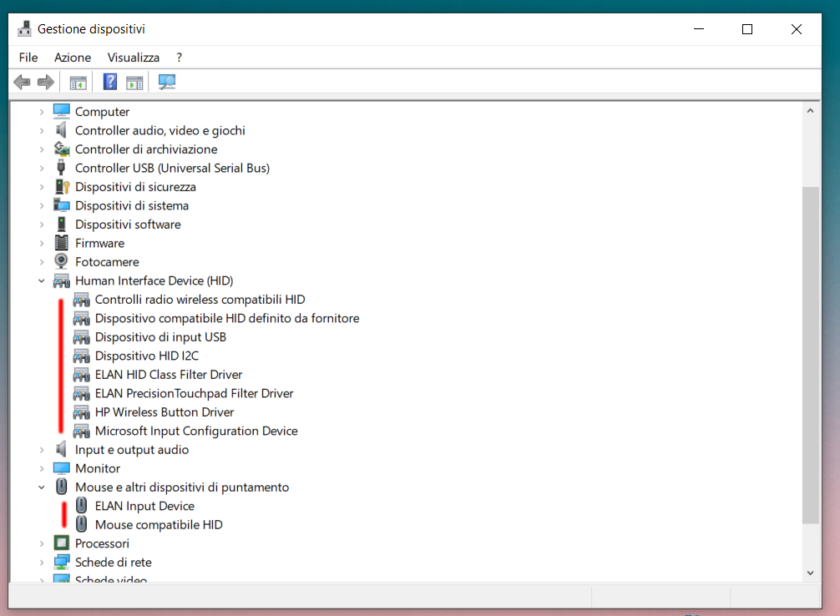Expand the Fotocamere node
Viewport: 840px width, 616px height.
point(42,262)
